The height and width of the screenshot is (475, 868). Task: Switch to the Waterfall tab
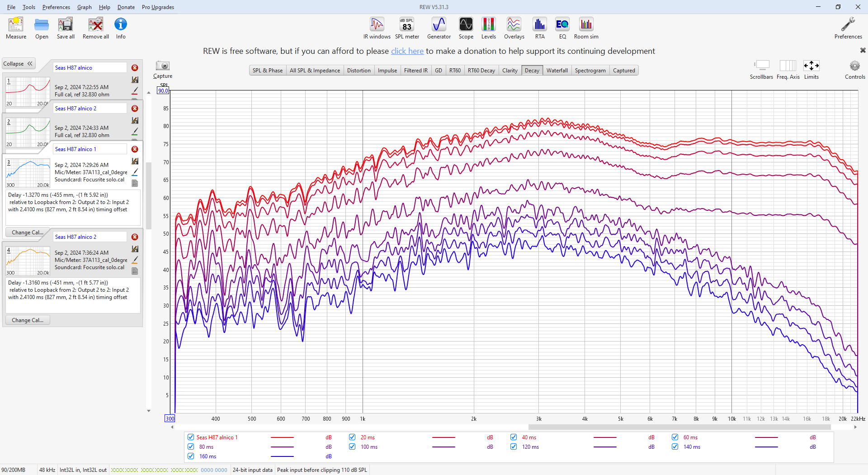[557, 71]
